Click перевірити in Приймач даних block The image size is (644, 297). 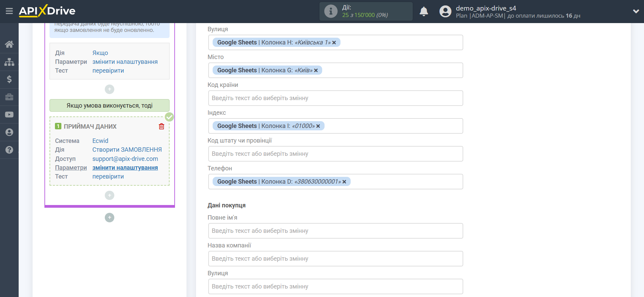pyautogui.click(x=108, y=177)
